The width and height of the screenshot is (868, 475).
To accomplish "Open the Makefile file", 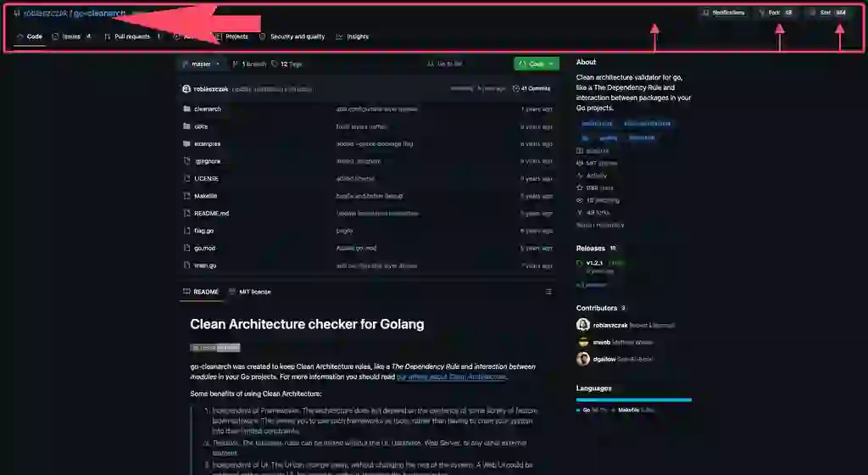I will pos(205,196).
